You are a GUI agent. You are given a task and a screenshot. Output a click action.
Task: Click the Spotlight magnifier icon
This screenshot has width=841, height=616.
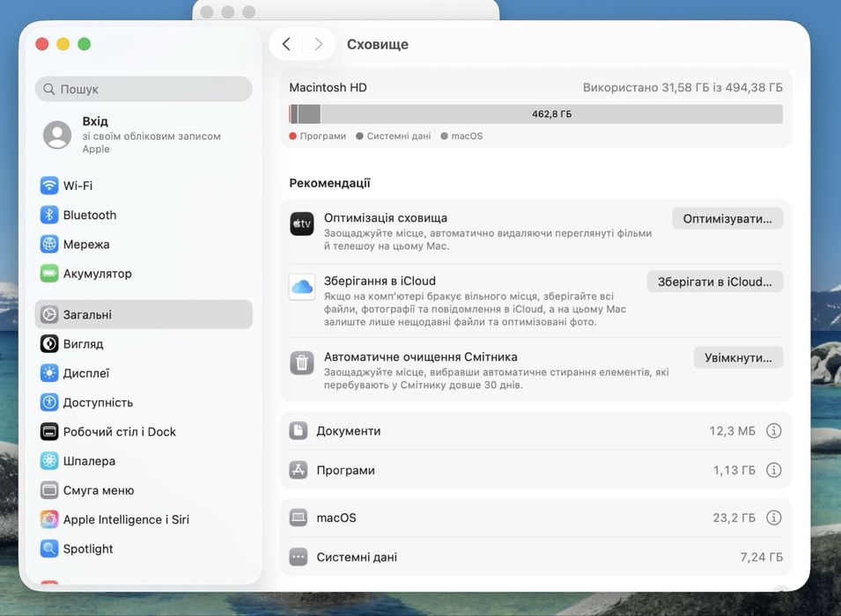(49, 548)
